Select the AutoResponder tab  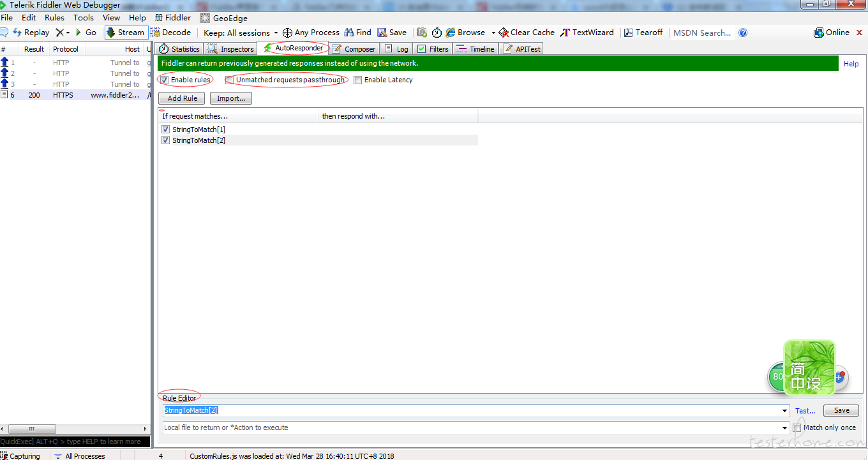(x=294, y=48)
